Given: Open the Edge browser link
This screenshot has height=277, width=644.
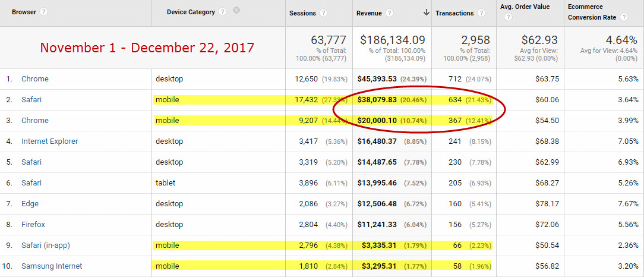Looking at the screenshot, I should pyautogui.click(x=30, y=204).
